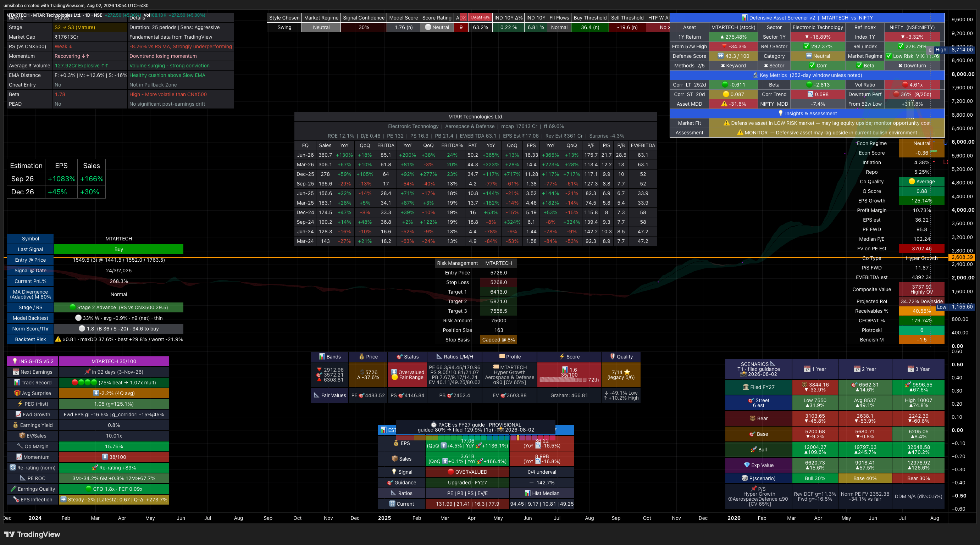Click the green dot beside Stage 2 Advance

point(73,307)
